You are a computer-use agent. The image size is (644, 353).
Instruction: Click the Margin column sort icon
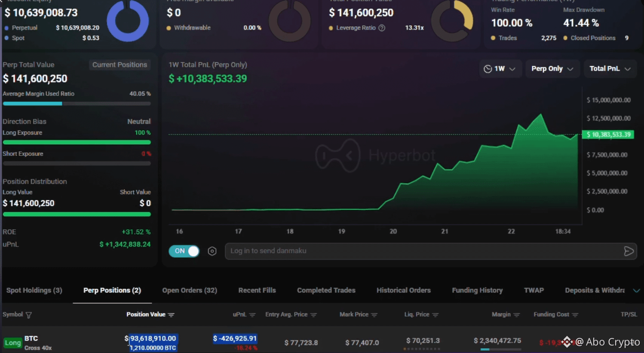pyautogui.click(x=517, y=315)
